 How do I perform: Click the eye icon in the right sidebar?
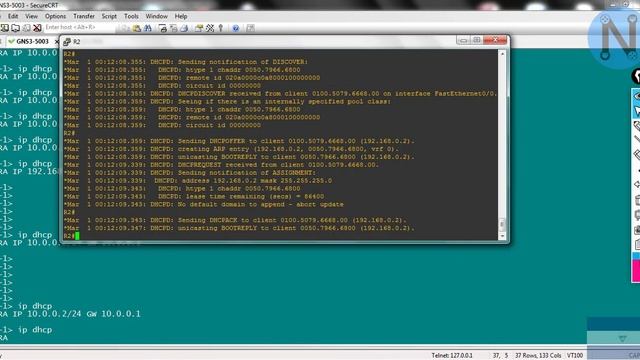[636, 96]
